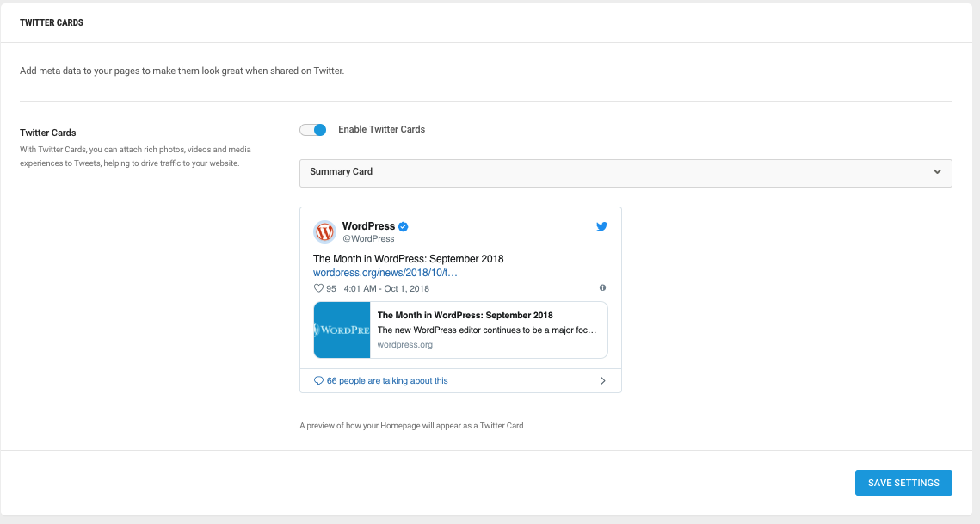Click 'With Twitter Cards, you can attach rich photos' help text
This screenshot has height=524, width=980.
[x=135, y=157]
